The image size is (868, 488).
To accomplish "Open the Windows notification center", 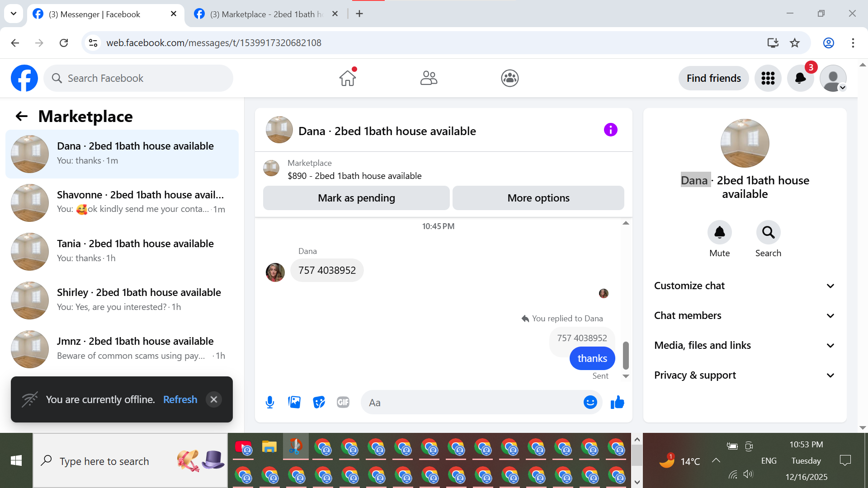I will (845, 460).
